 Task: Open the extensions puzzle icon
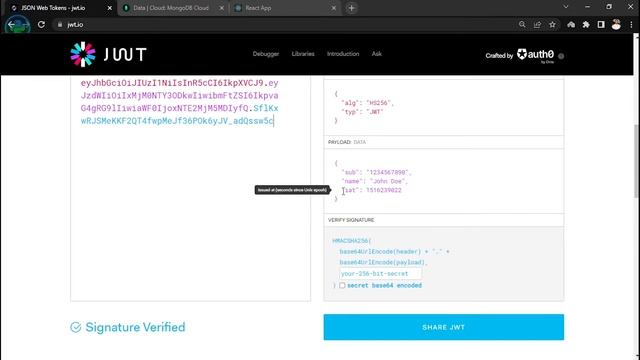[x=586, y=24]
